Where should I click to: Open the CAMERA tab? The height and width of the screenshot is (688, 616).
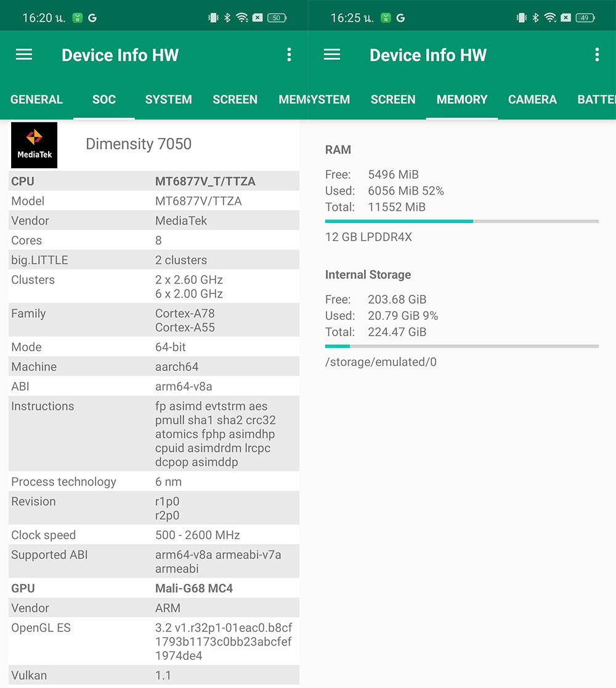tap(532, 100)
